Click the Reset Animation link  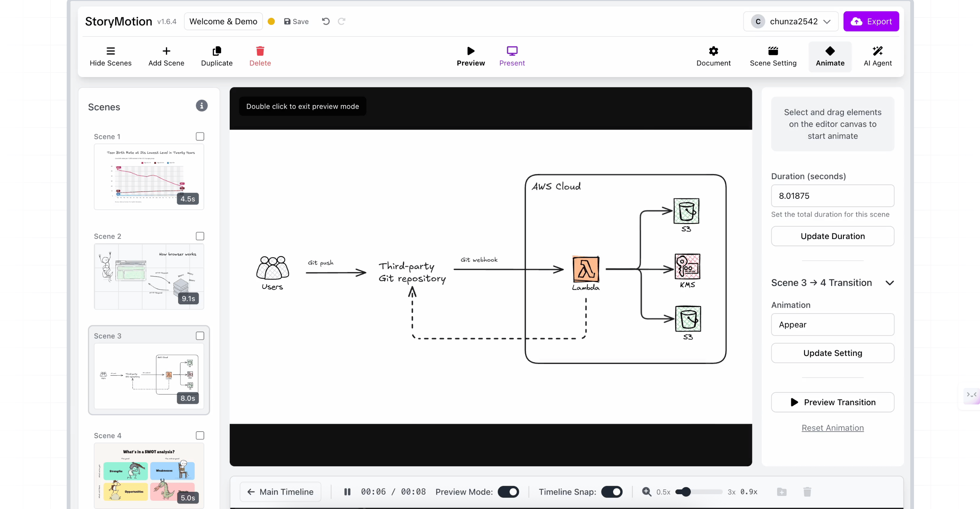[832, 428]
